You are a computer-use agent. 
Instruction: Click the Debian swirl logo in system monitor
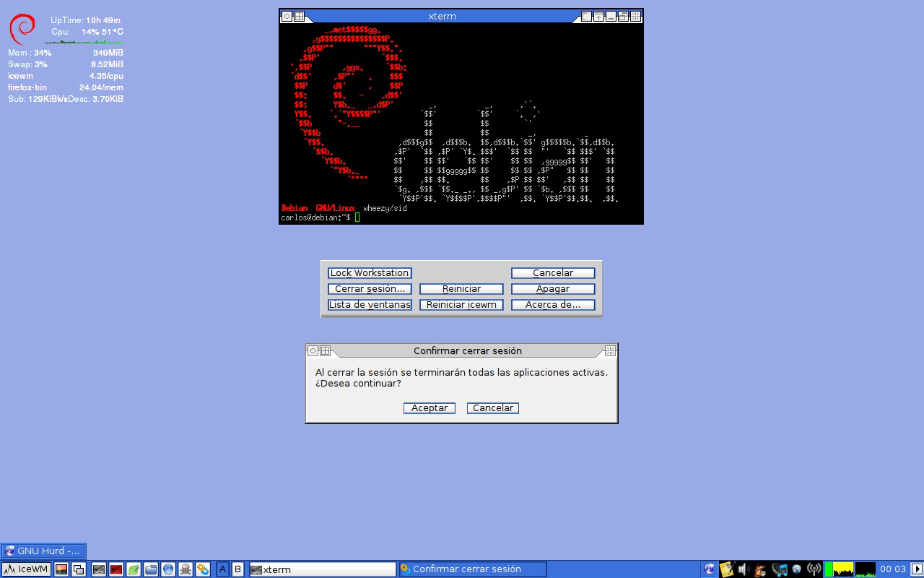click(x=22, y=29)
